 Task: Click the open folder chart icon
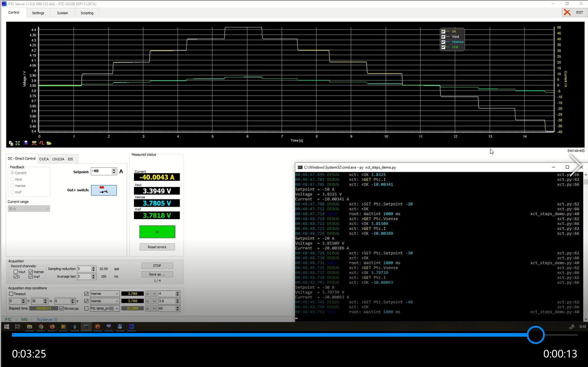tap(49, 143)
